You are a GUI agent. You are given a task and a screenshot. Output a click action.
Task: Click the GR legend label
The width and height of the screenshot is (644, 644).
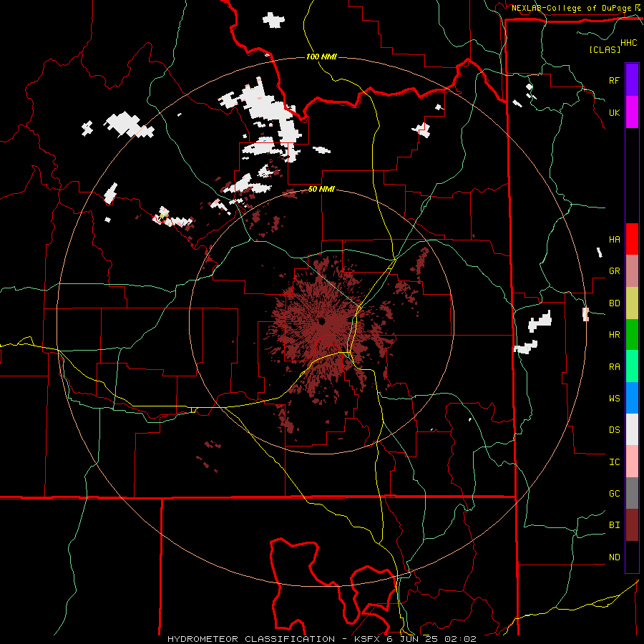tap(614, 271)
